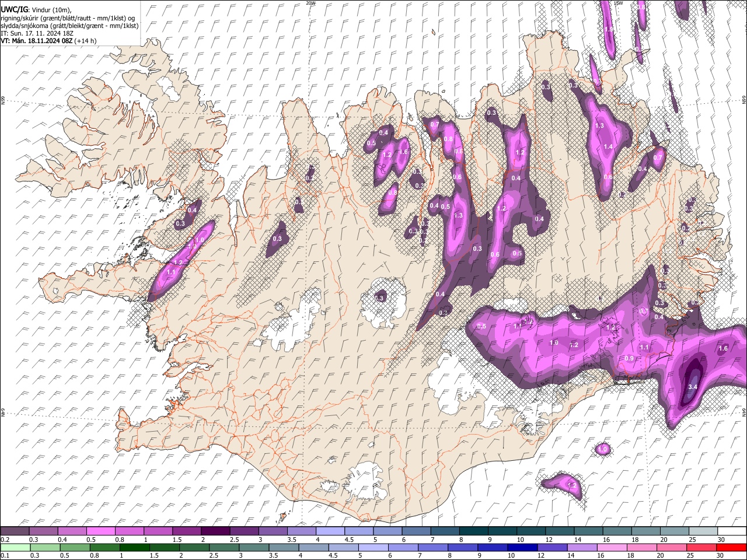Pick the 2.5–3 swatch in lower legend

pyautogui.click(x=224, y=547)
